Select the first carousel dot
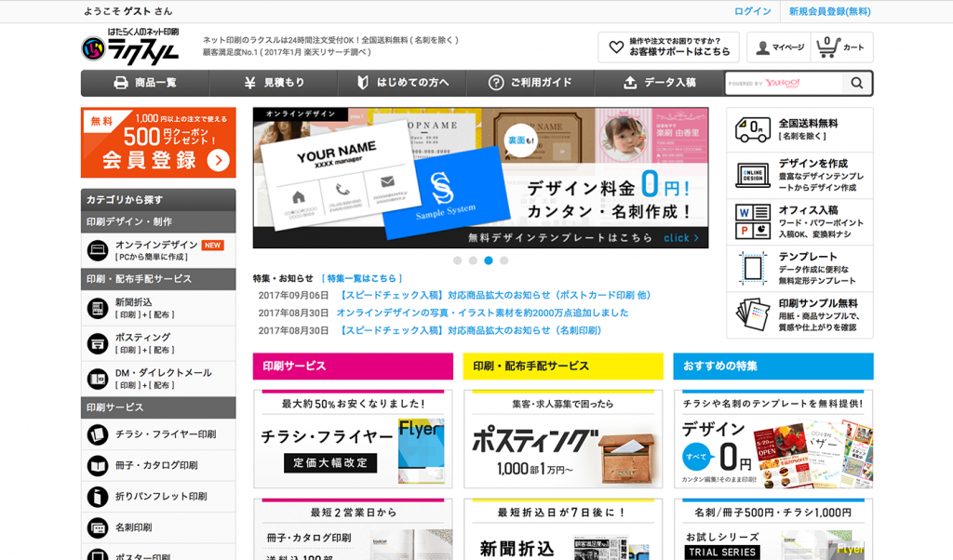Image resolution: width=953 pixels, height=560 pixels. (457, 260)
